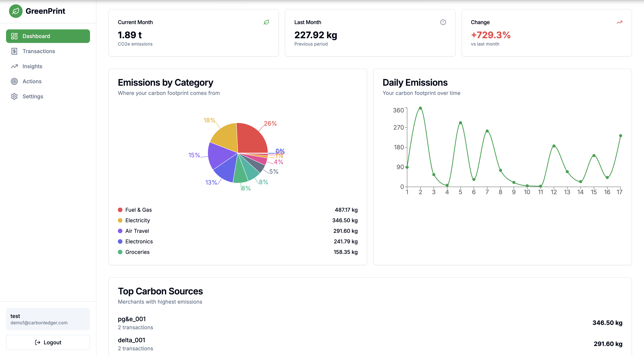Click the leaf icon in Current Month card
The width and height of the screenshot is (644, 356).
(266, 22)
